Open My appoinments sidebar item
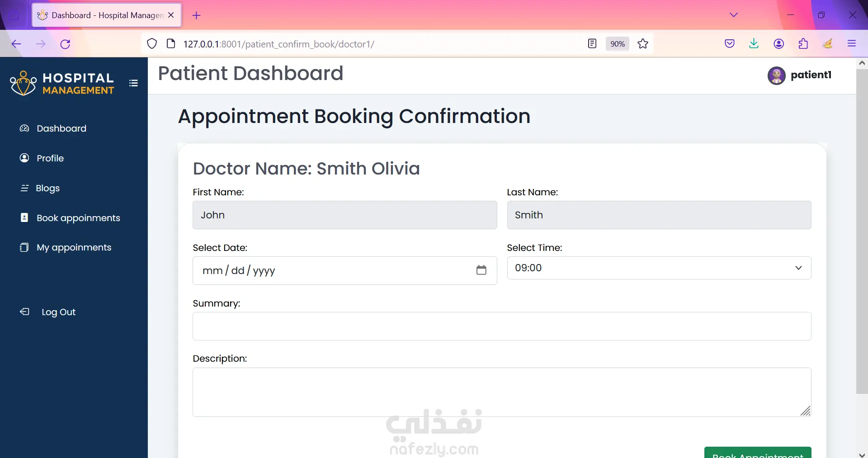 click(74, 247)
